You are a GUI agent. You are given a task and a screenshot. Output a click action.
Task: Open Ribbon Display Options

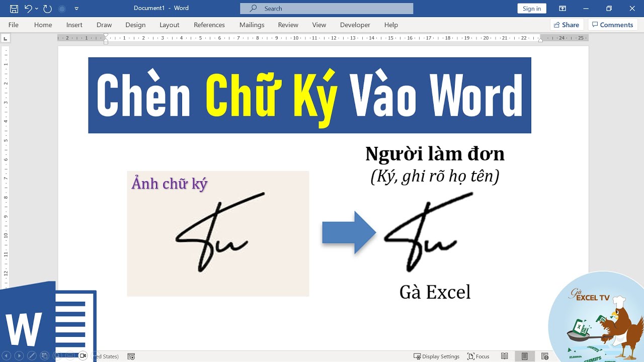[562, 9]
